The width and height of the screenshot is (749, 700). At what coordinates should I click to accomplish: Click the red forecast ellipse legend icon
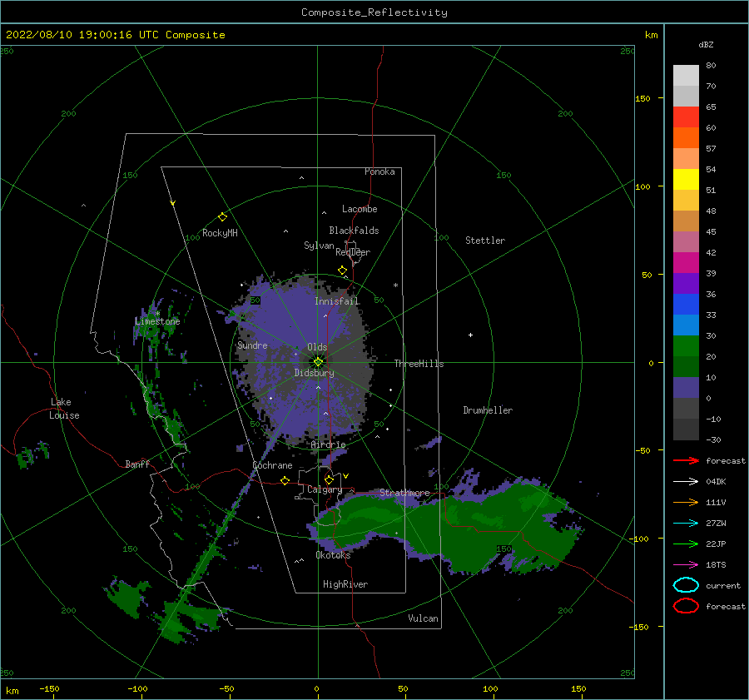(x=686, y=606)
